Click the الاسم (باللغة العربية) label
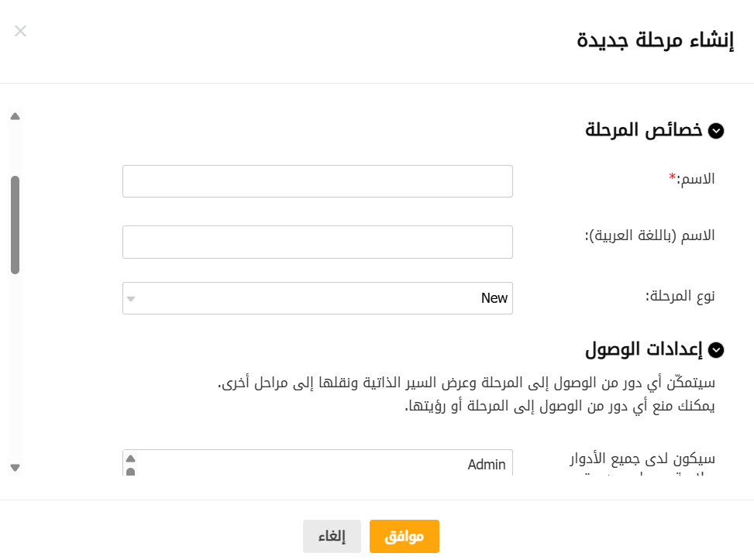This screenshot has width=754, height=560. pyautogui.click(x=649, y=235)
